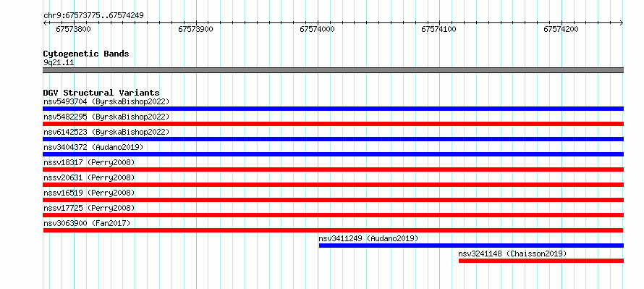
Task: Click the left arrowhead of the ruler
Action: click(x=45, y=22)
